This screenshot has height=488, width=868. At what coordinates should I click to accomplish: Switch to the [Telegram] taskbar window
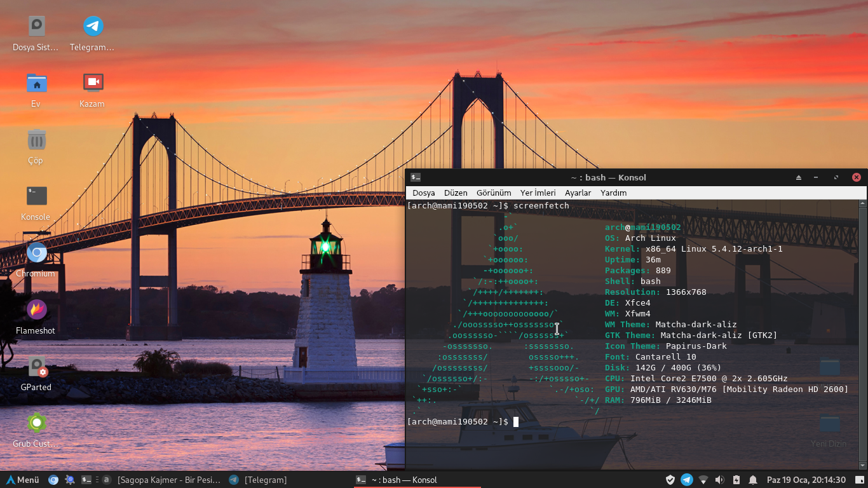click(258, 480)
